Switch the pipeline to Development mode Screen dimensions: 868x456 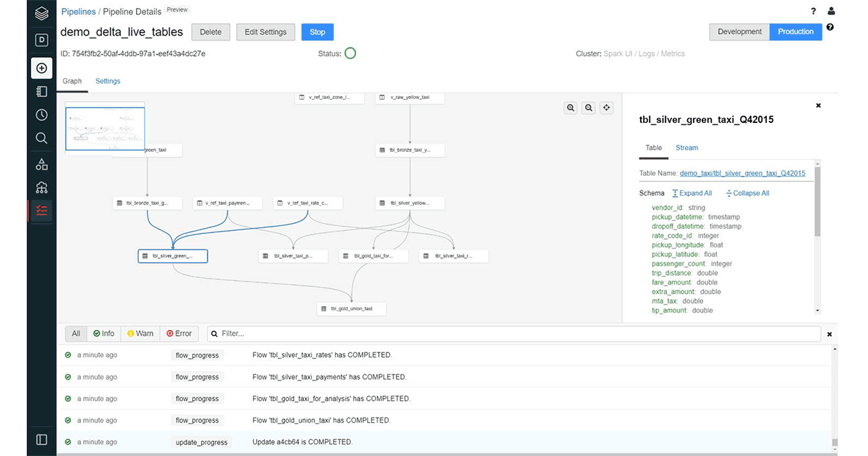click(739, 32)
